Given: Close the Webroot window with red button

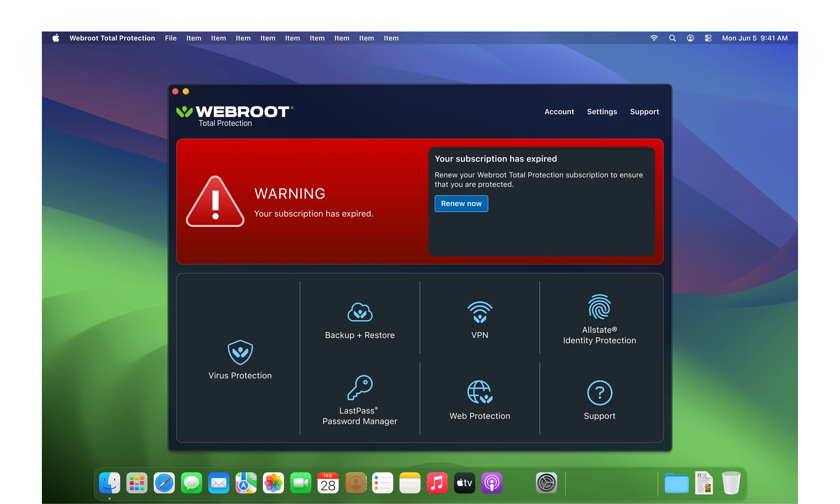Looking at the screenshot, I should click(x=175, y=91).
